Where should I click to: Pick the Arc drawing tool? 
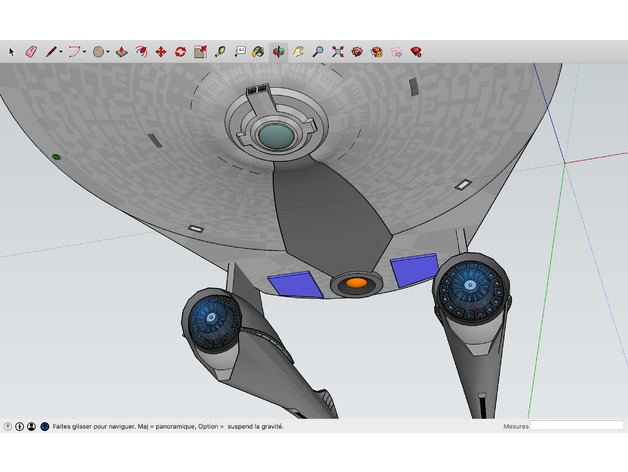click(x=74, y=52)
